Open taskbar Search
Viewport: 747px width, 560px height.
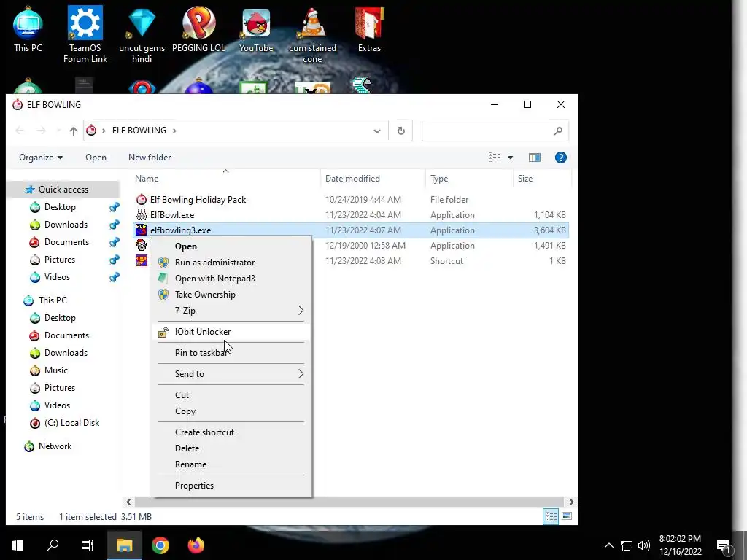pos(53,545)
